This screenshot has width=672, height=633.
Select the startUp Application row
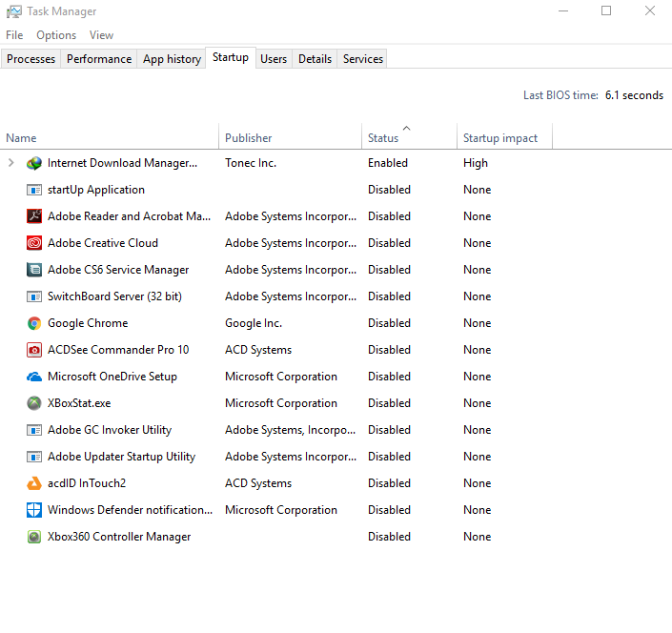[96, 190]
